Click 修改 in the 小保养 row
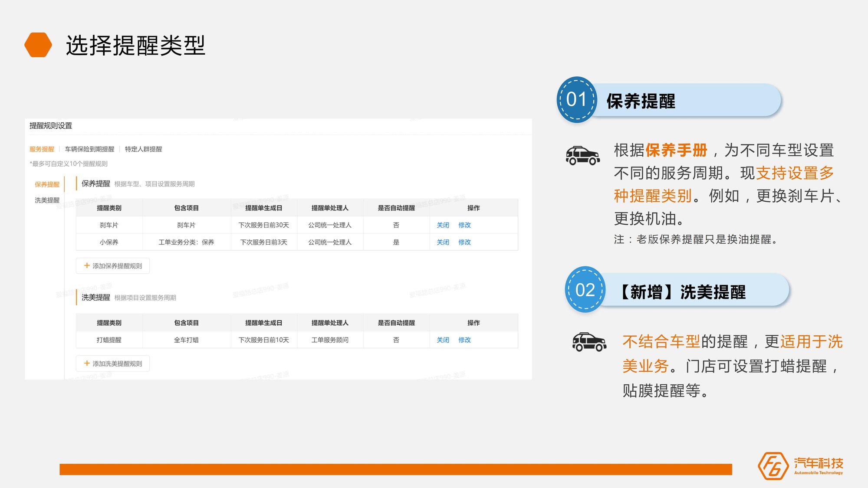Viewport: 868px width, 488px height. click(464, 242)
